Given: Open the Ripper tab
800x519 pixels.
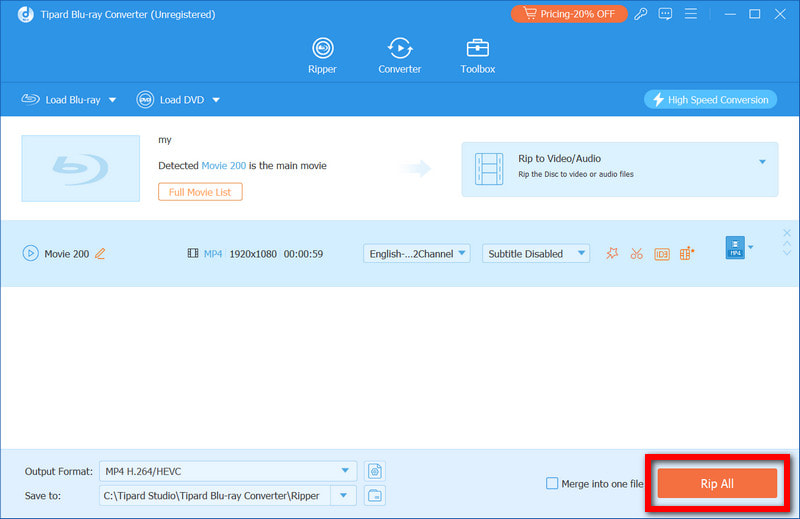Looking at the screenshot, I should pyautogui.click(x=322, y=56).
